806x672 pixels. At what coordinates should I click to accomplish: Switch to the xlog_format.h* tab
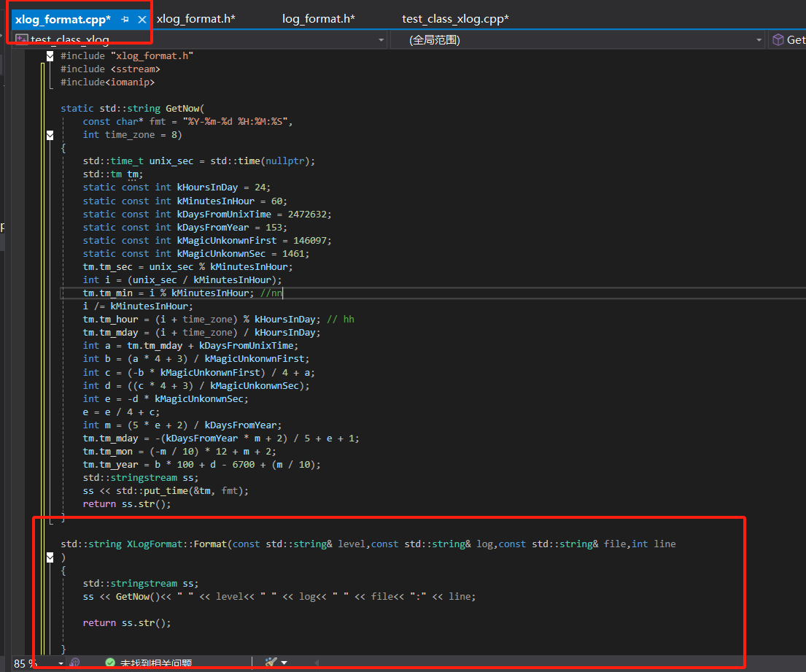[195, 19]
